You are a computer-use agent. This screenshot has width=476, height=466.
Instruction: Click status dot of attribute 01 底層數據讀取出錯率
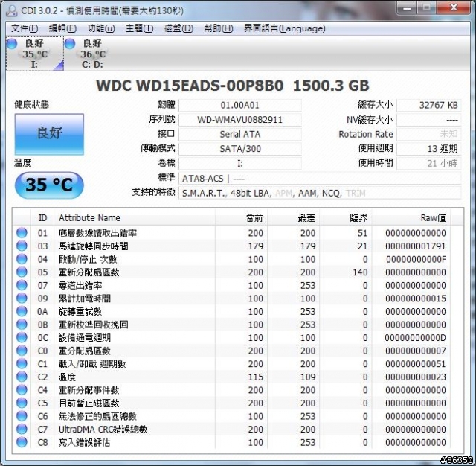click(22, 233)
